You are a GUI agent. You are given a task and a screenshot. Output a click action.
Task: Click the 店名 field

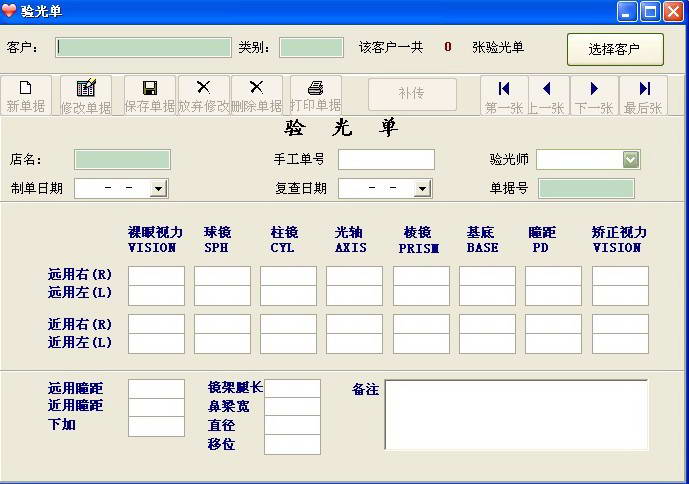tap(122, 159)
